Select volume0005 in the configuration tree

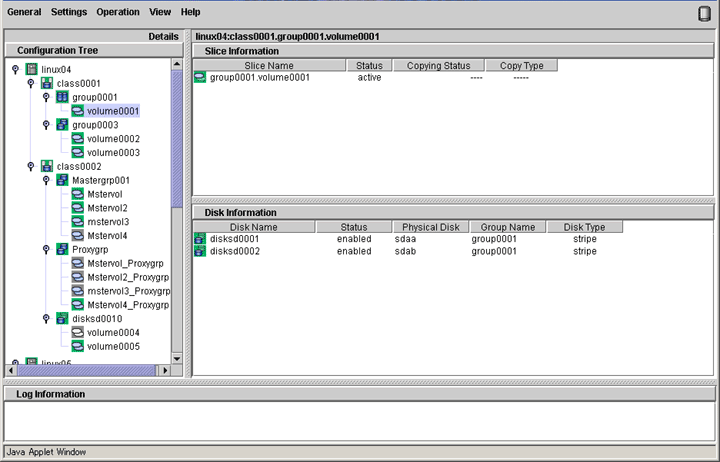(113, 346)
